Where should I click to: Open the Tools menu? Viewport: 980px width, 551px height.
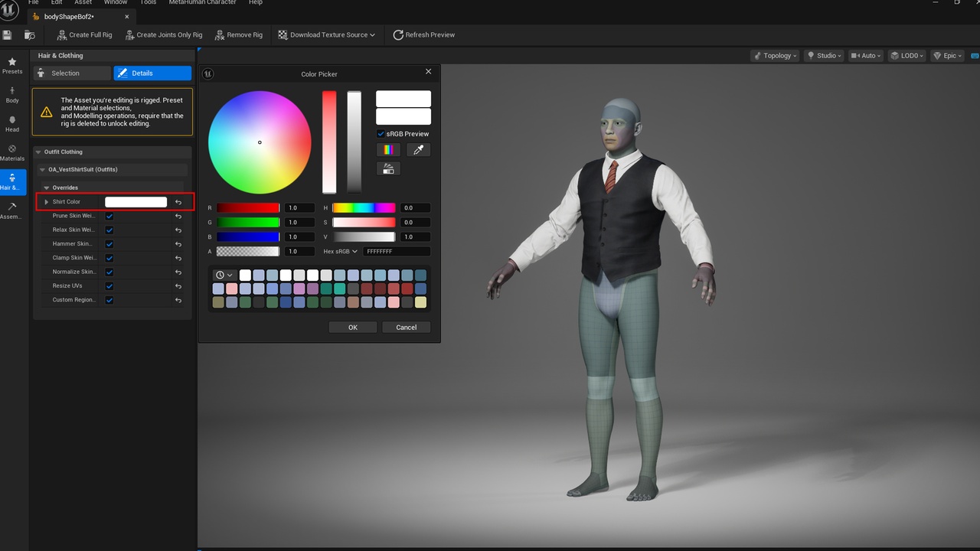pyautogui.click(x=148, y=2)
